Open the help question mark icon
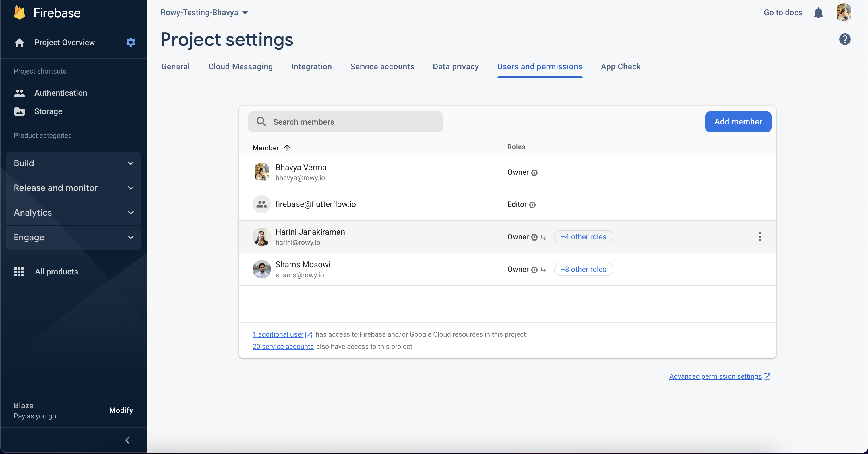This screenshot has height=454, width=868. 845,39
